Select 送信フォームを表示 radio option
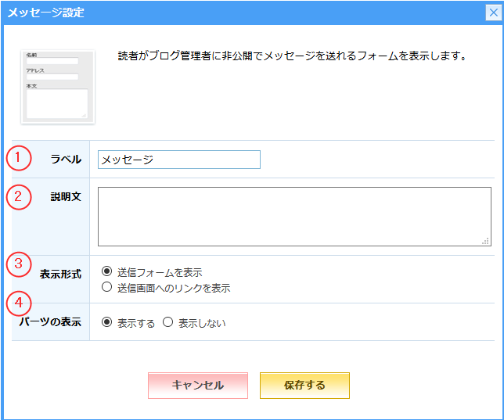Viewport: 504px width, 420px height. click(x=107, y=272)
